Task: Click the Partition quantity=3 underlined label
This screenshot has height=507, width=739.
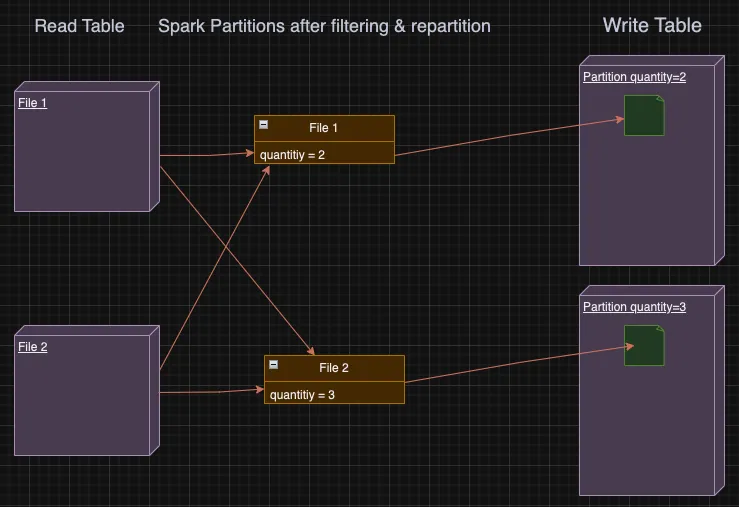Action: (x=634, y=307)
